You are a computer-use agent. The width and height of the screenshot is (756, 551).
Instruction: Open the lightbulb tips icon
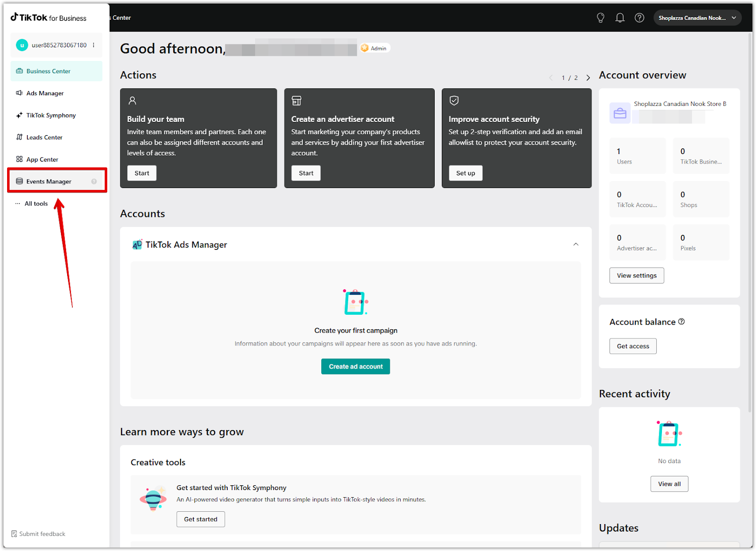pos(601,18)
